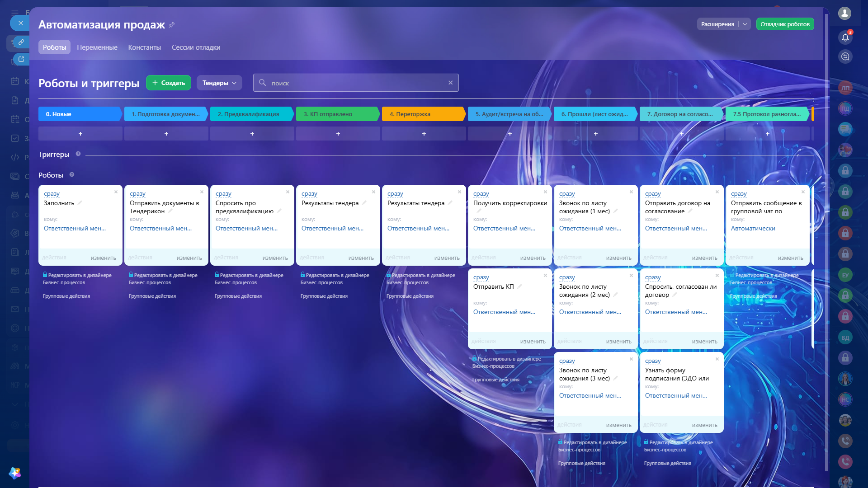
Task: Open the Тендеры funnel dropdown
Action: (219, 83)
